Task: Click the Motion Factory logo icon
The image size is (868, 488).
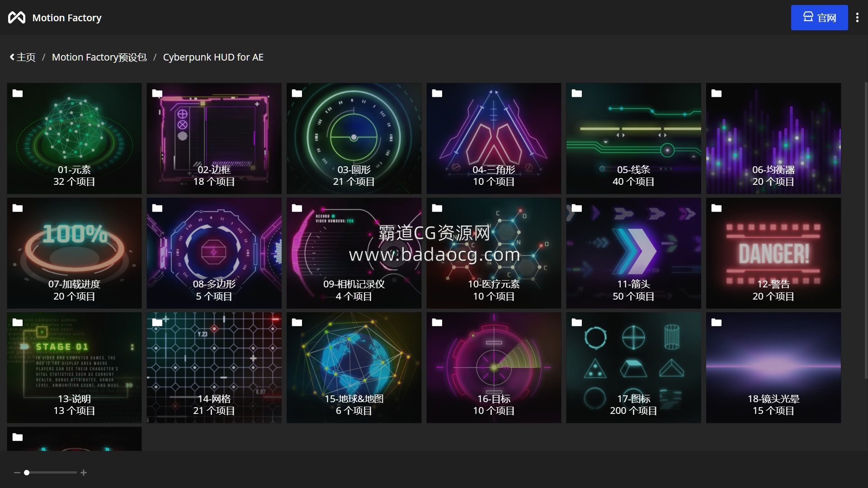Action: (17, 18)
